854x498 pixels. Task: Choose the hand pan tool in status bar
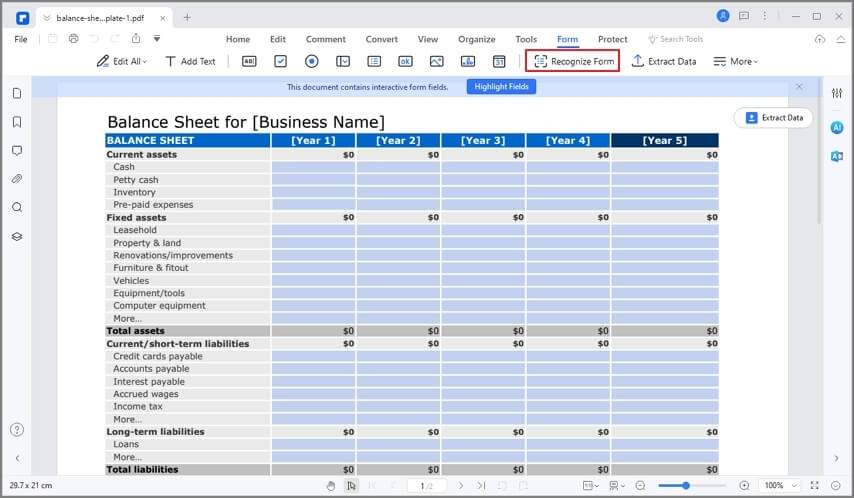pos(331,485)
